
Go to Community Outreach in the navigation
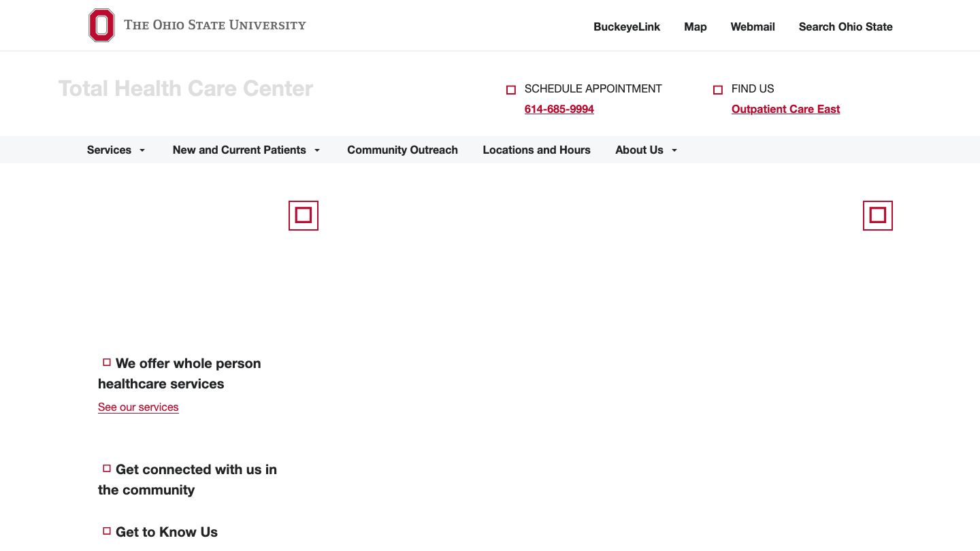402,150
